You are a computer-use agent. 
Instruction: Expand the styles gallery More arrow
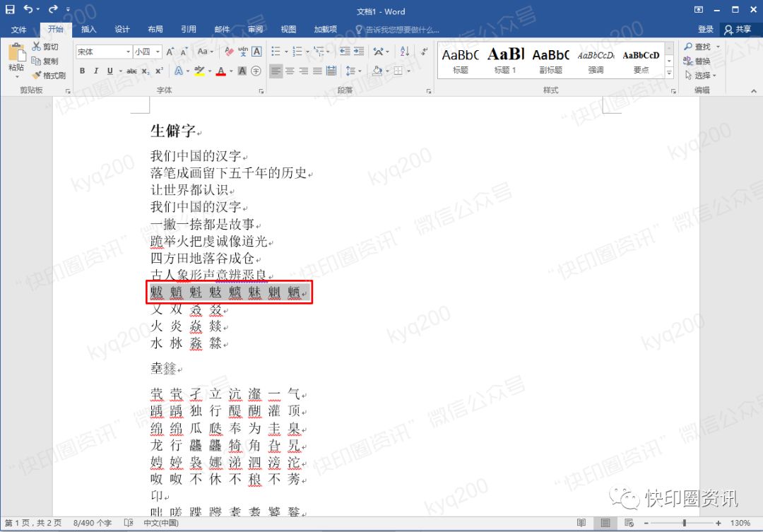coord(670,73)
